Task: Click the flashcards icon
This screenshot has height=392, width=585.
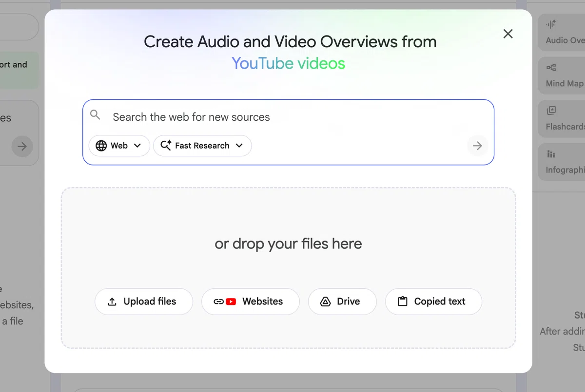Action: point(551,111)
